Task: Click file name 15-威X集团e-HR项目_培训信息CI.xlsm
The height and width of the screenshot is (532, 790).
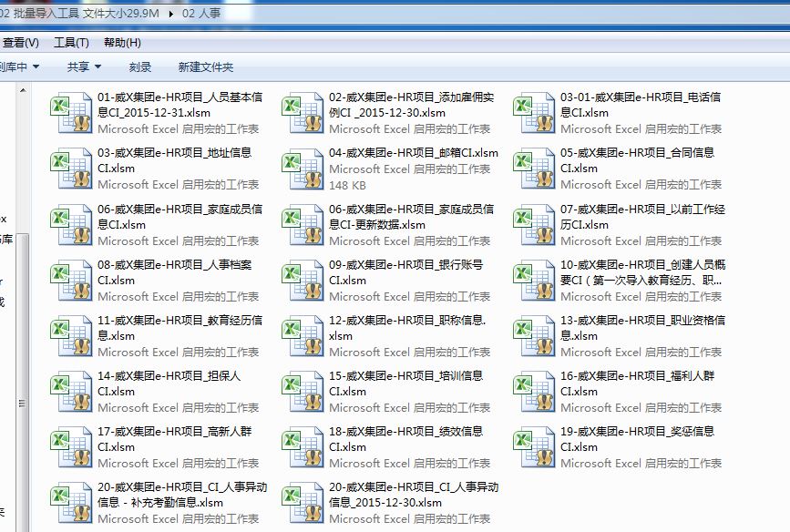Action: click(x=405, y=384)
